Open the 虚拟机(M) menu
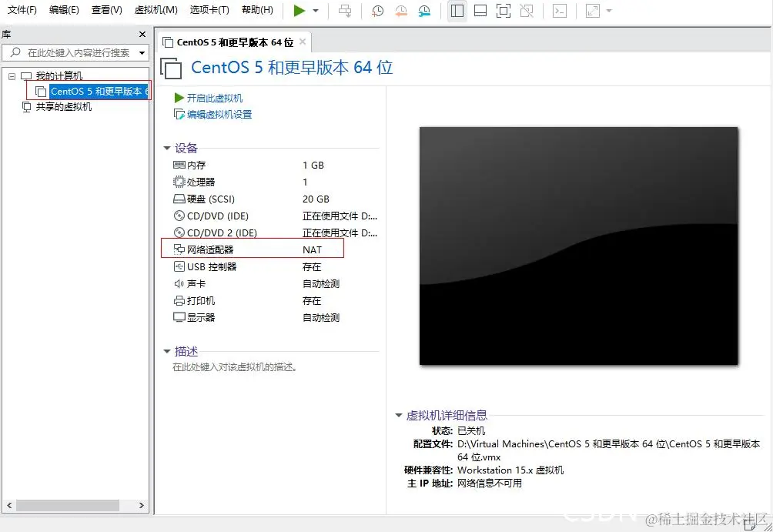 [x=156, y=10]
